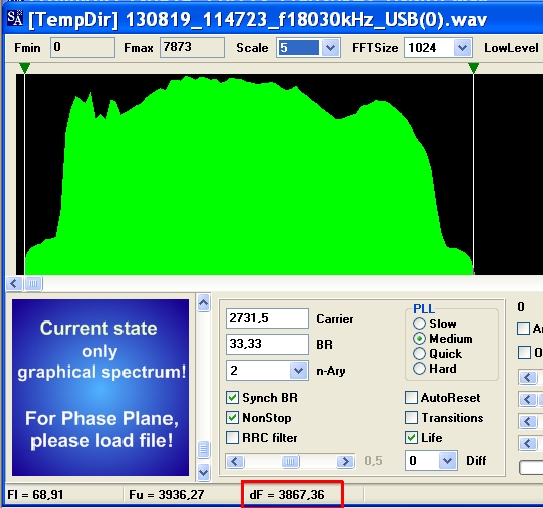Click the BR baud rate input field
The image size is (543, 508).
[267, 344]
